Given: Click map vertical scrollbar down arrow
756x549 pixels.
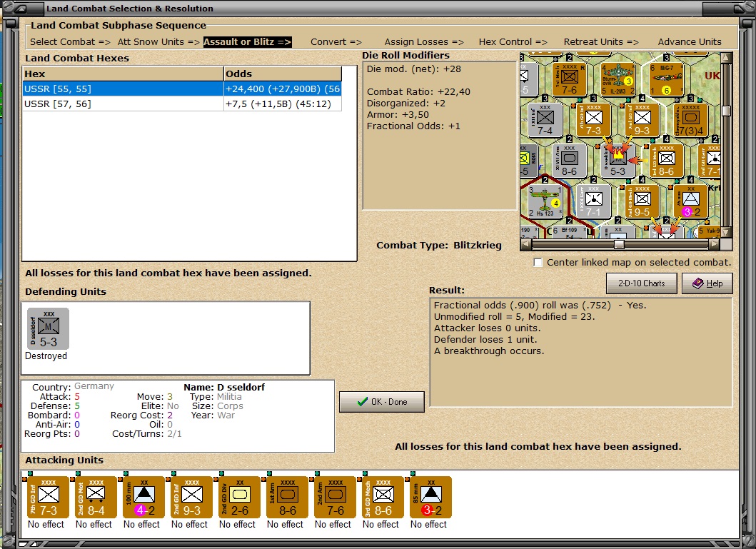Looking at the screenshot, I should [x=727, y=232].
